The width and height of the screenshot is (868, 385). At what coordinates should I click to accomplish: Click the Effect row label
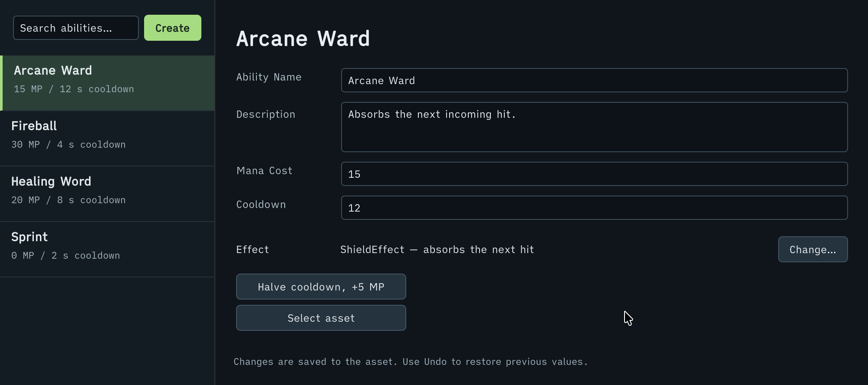pos(253,250)
